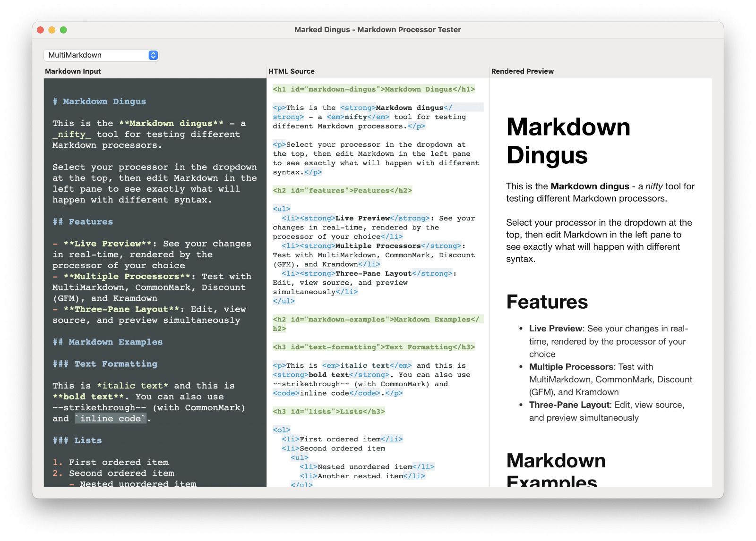Click the h3 id="lists" line in HTML Source
756x541 pixels.
[328, 412]
